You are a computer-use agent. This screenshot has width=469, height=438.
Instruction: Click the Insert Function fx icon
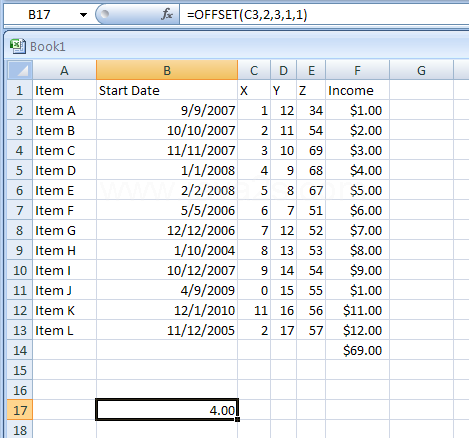click(167, 14)
